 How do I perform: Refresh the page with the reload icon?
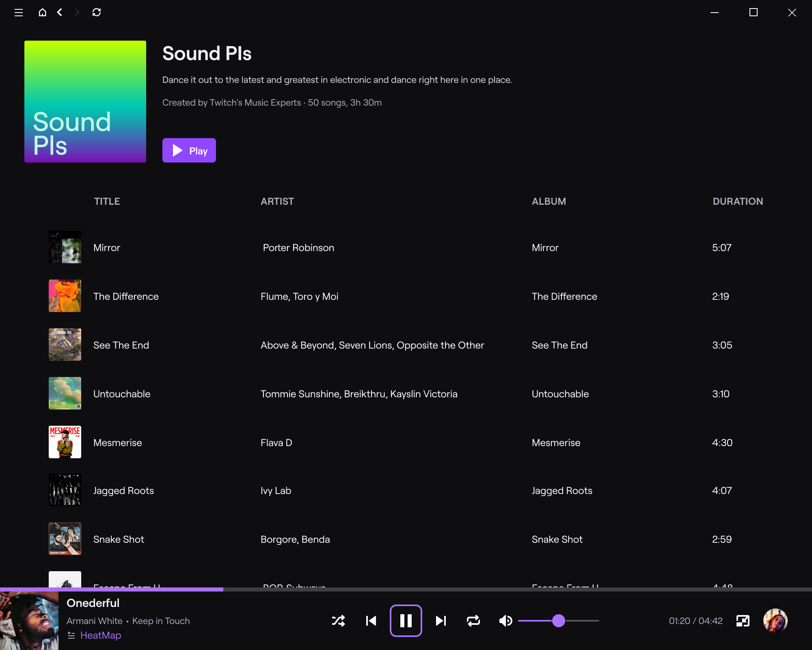tap(97, 13)
